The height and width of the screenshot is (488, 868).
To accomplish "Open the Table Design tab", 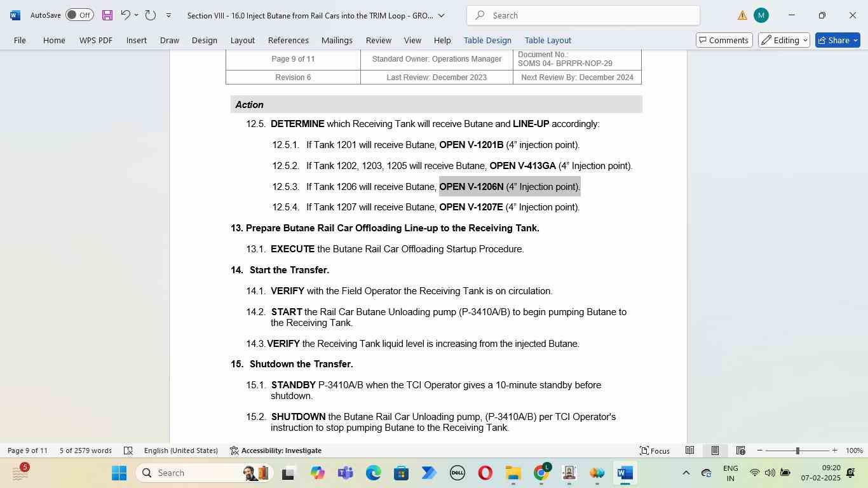I will tap(487, 40).
